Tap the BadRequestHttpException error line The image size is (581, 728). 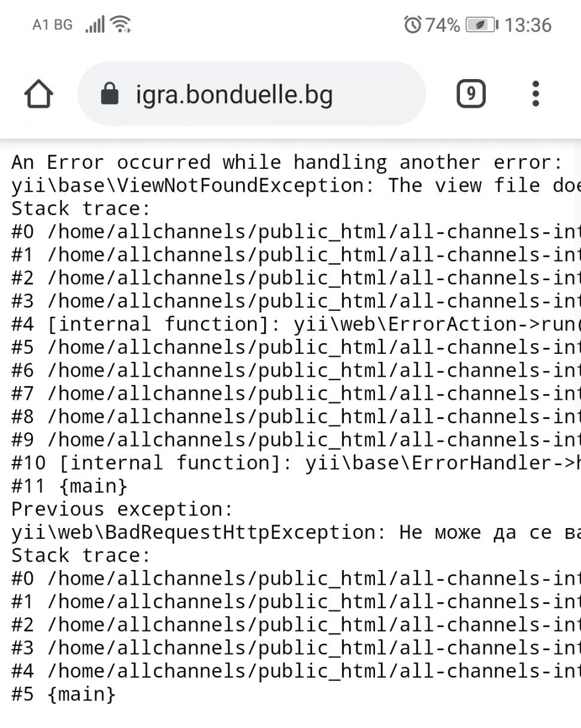click(293, 532)
